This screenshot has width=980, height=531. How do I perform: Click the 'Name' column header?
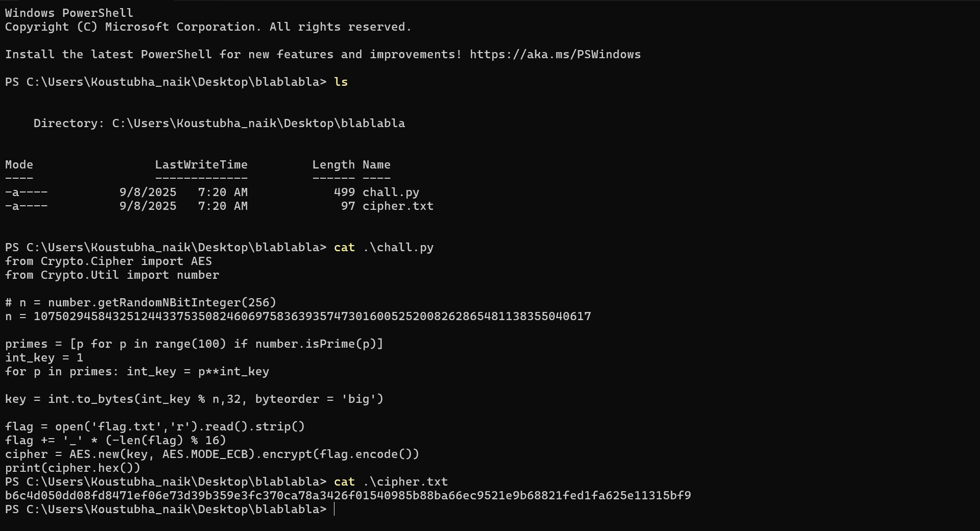[x=376, y=165]
